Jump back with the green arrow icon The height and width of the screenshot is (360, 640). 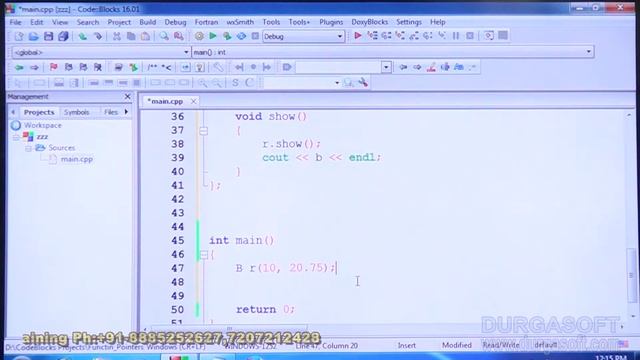19,67
